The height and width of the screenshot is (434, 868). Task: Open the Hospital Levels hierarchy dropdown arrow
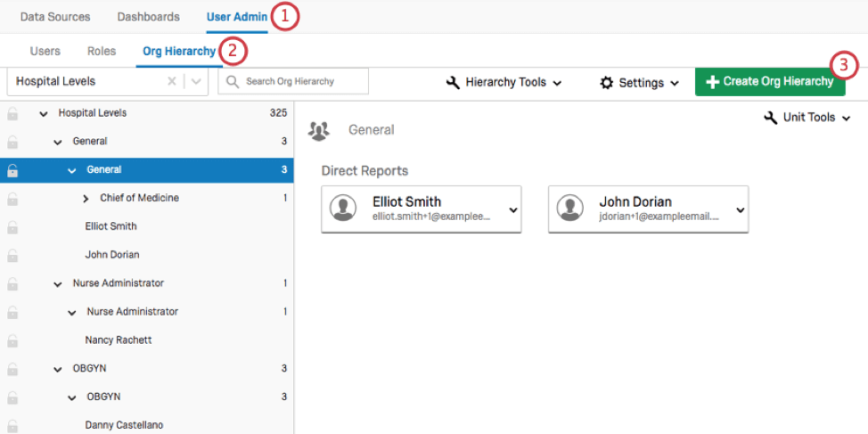point(196,81)
